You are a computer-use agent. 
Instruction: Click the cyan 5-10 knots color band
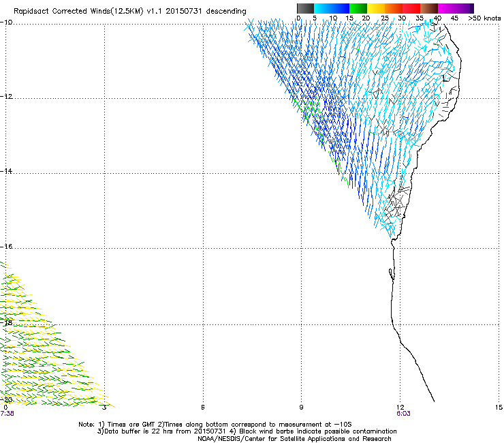[x=323, y=8]
